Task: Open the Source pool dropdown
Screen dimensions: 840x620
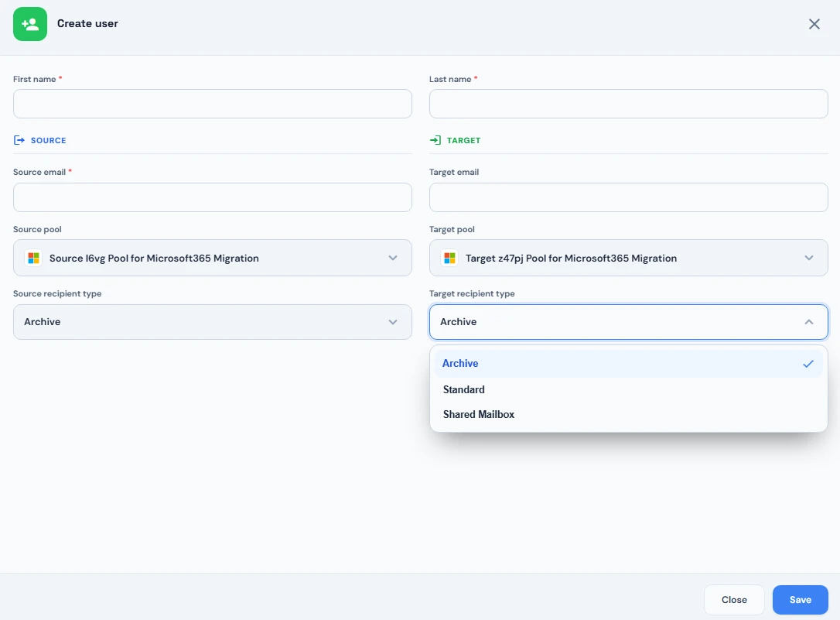Action: (x=213, y=259)
